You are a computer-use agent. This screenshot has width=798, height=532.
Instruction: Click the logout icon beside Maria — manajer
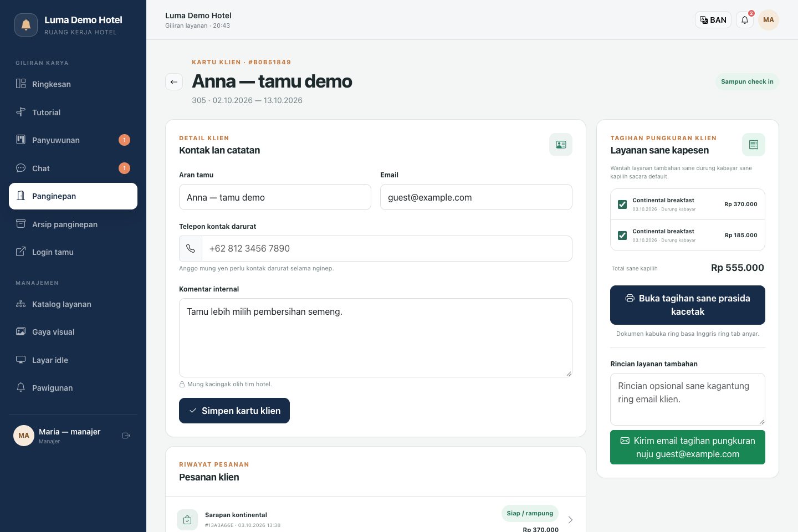coord(126,436)
